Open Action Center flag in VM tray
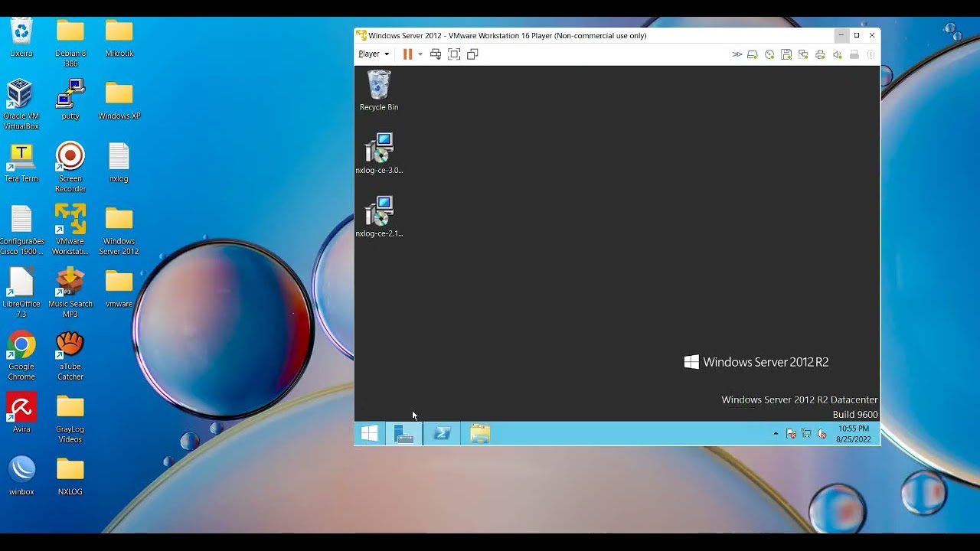The height and width of the screenshot is (551, 980). click(x=791, y=434)
